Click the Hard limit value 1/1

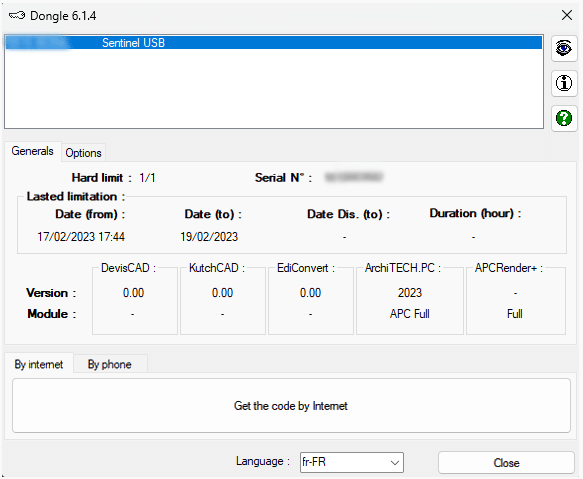(147, 178)
